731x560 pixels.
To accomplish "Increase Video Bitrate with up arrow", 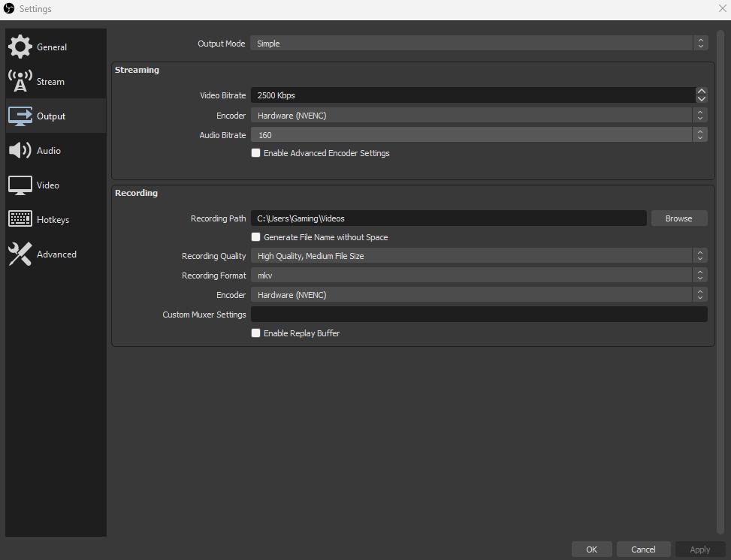I will [701, 92].
